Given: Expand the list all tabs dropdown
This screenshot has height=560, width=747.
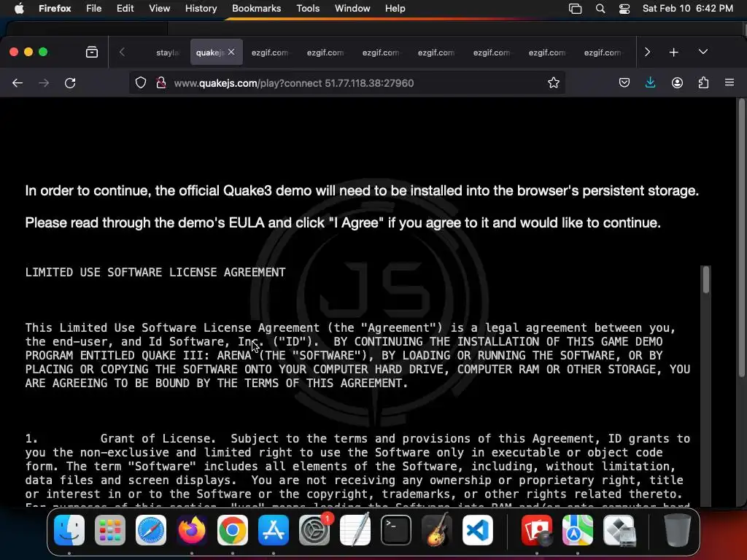Looking at the screenshot, I should 703,52.
